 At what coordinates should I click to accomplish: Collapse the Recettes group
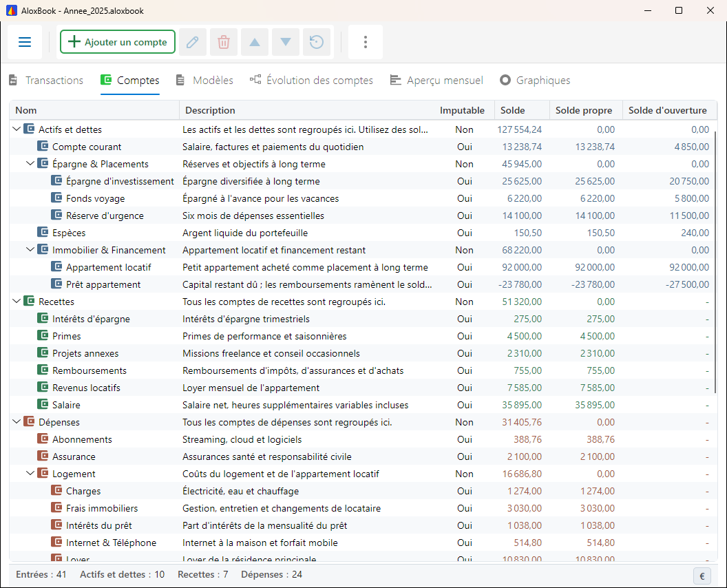(17, 301)
